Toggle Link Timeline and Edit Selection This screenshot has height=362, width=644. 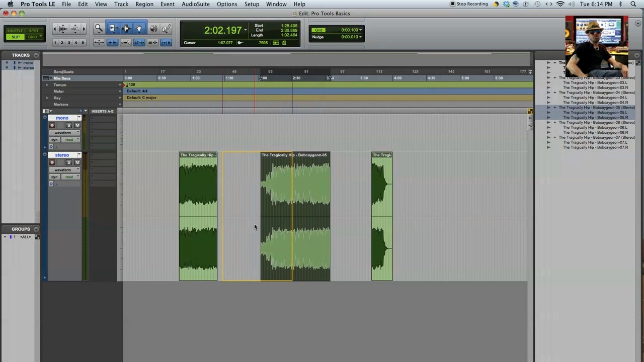coord(139,43)
